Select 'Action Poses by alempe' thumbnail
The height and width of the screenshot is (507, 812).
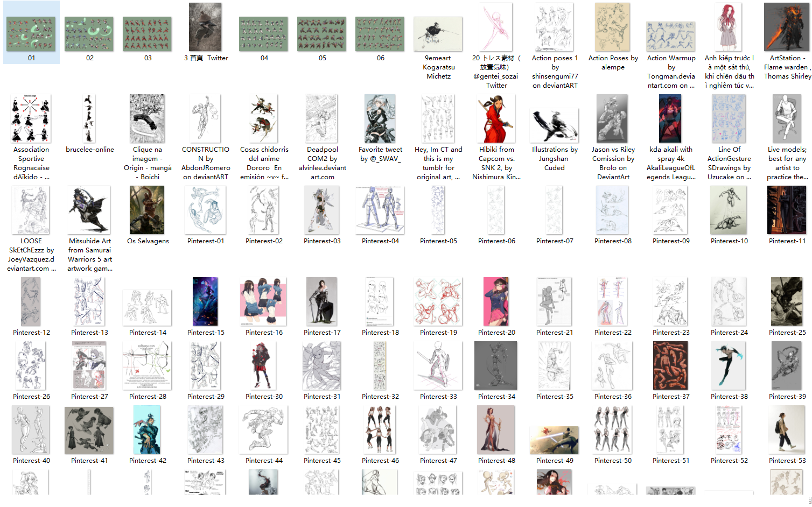[x=613, y=27]
